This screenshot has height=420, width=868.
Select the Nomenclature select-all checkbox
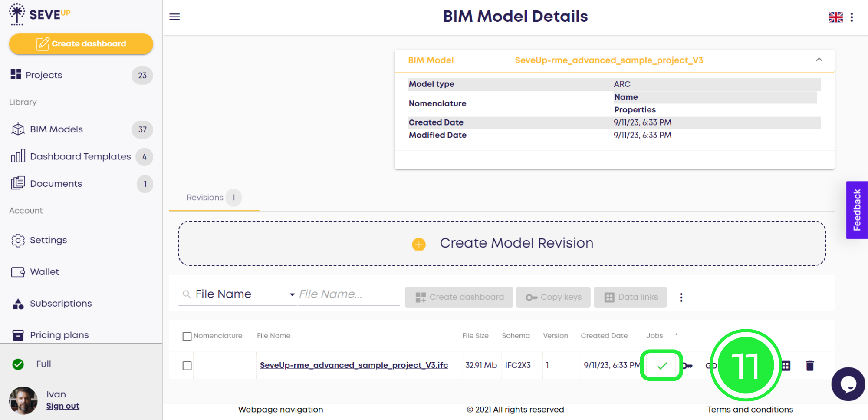point(187,336)
